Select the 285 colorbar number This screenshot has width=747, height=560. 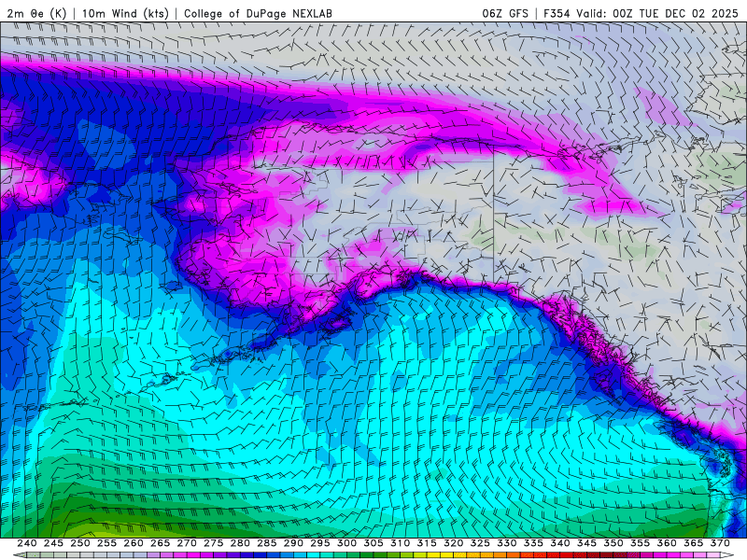click(267, 543)
